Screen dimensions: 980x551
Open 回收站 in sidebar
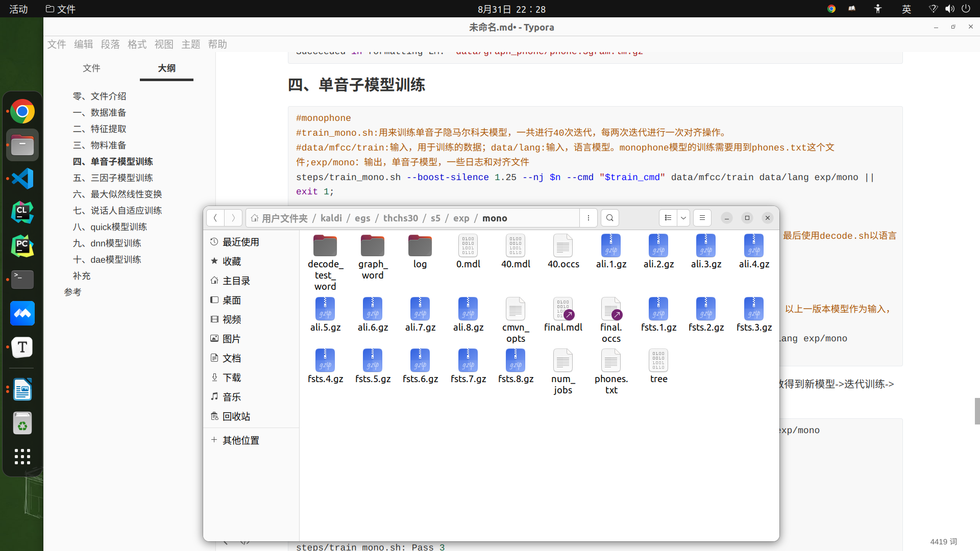250,416
